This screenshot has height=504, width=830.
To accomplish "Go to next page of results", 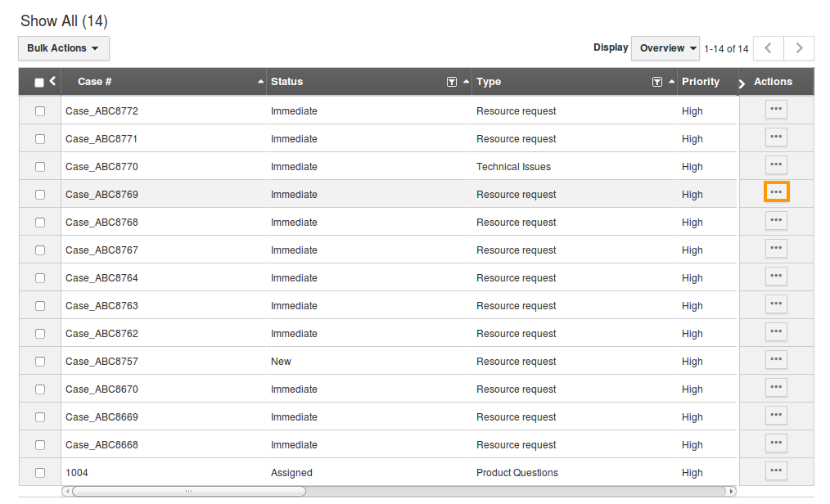I will [x=798, y=48].
